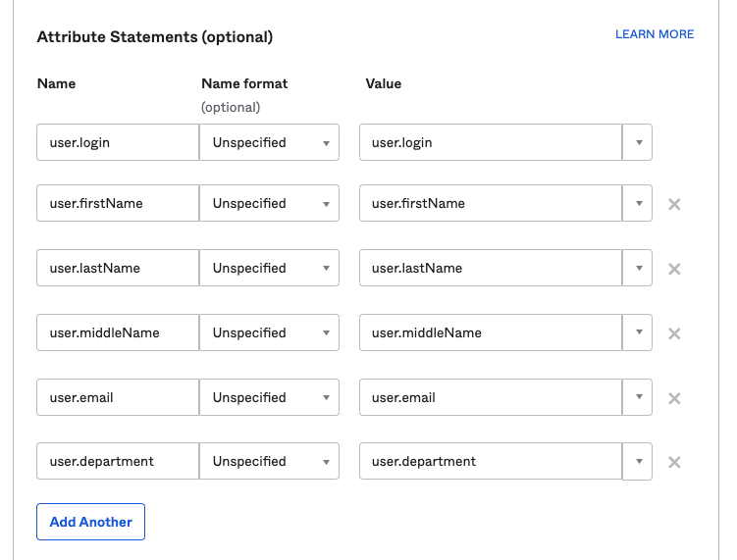Open Name format dropdown for user.middleName
Screen dimensions: 737x560
point(269,332)
